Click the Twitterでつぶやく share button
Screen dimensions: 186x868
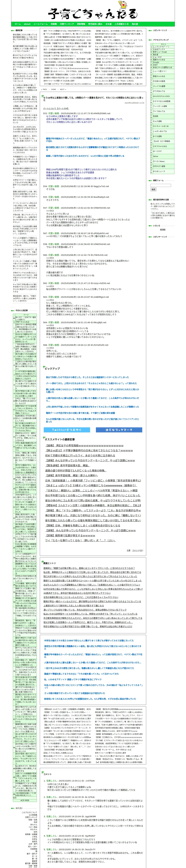point(67,430)
